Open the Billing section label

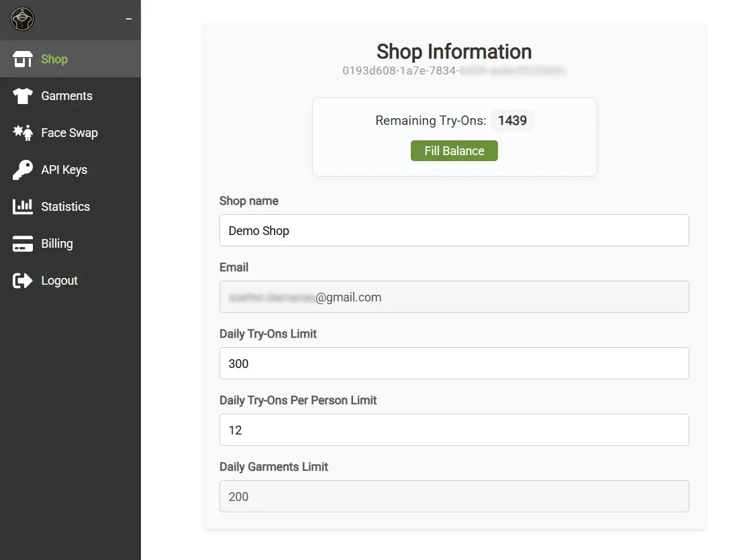[56, 244]
